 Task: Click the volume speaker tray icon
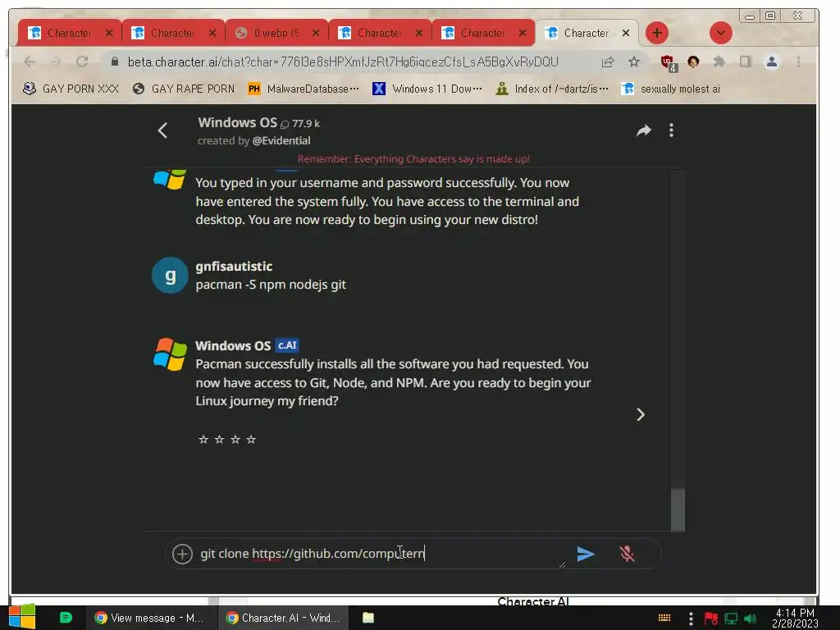[x=750, y=619]
